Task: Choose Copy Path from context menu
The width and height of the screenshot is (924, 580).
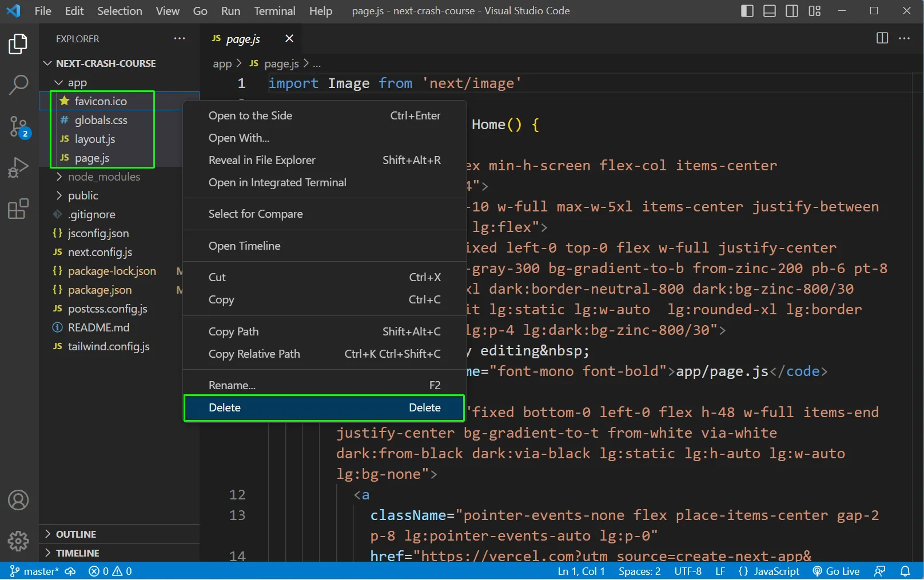Action: [x=325, y=331]
